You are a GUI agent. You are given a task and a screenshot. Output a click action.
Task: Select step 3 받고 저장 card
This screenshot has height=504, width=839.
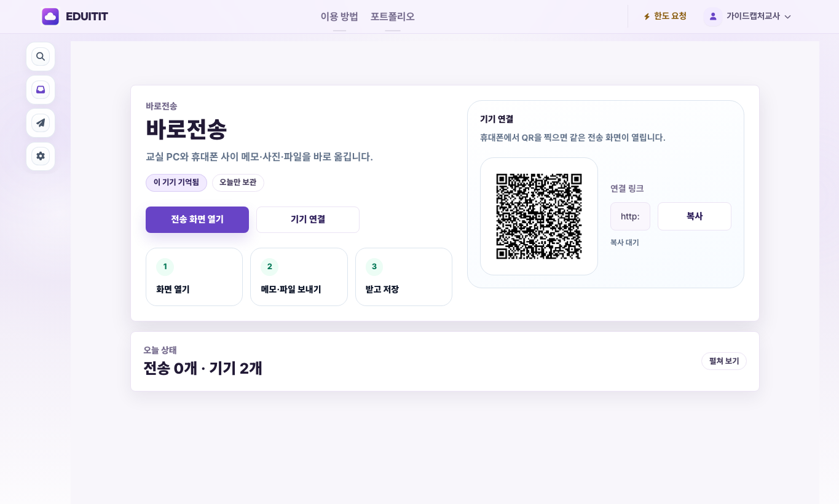tap(404, 277)
